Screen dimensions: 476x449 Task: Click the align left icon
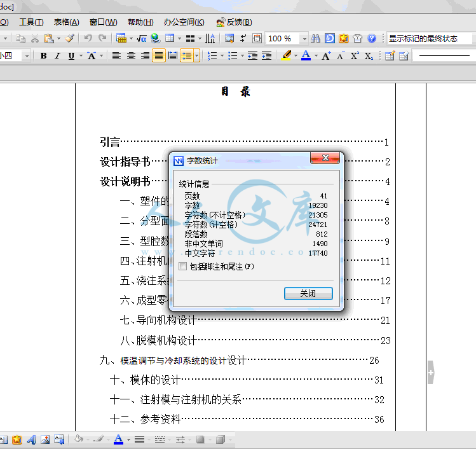[116, 56]
